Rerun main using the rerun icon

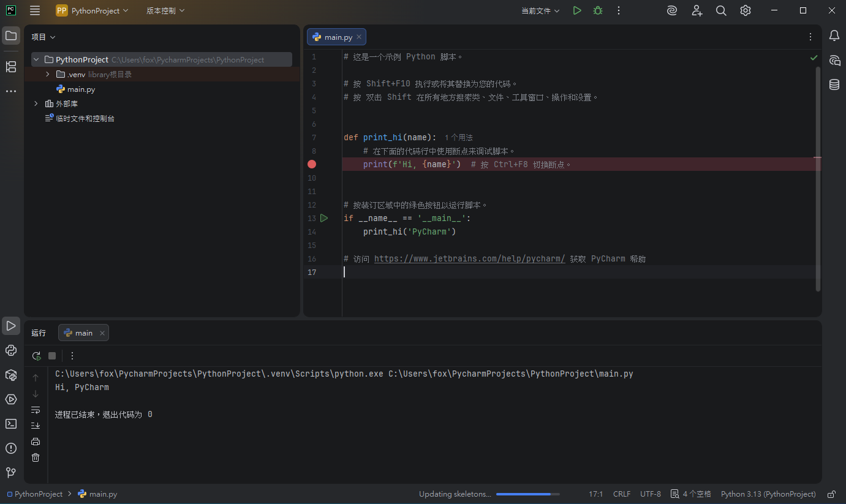[36, 356]
